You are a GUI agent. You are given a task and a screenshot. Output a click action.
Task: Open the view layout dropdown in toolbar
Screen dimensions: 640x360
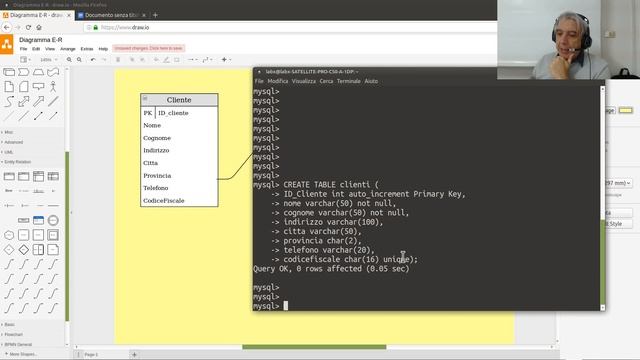click(x=25, y=60)
